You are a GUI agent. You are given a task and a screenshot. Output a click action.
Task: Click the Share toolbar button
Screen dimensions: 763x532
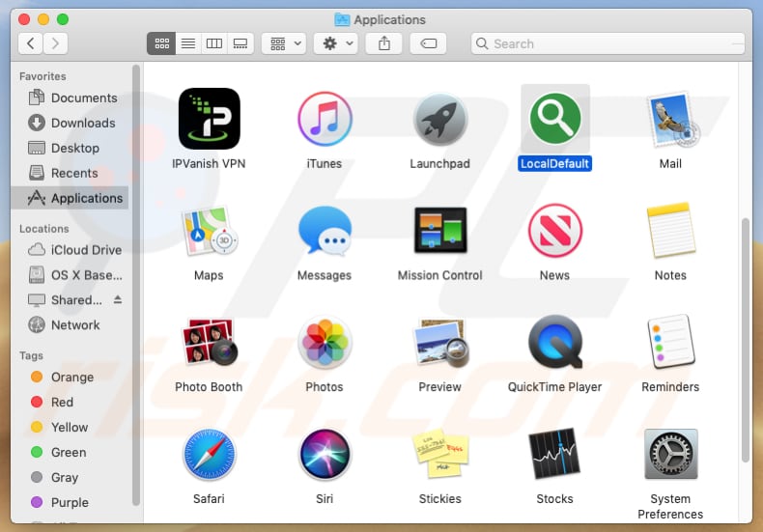(x=384, y=43)
